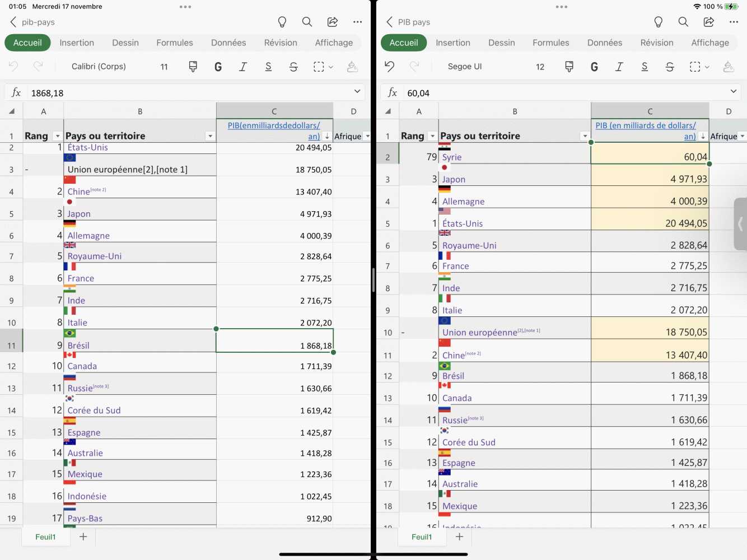This screenshot has width=747, height=560.
Task: Toggle bold G in right window toolbar
Action: pyautogui.click(x=595, y=67)
